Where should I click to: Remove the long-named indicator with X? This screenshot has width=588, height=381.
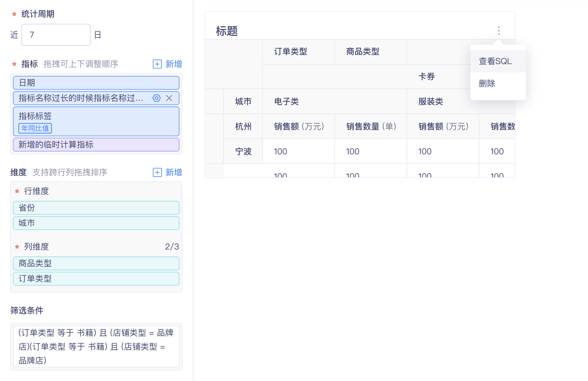click(169, 98)
